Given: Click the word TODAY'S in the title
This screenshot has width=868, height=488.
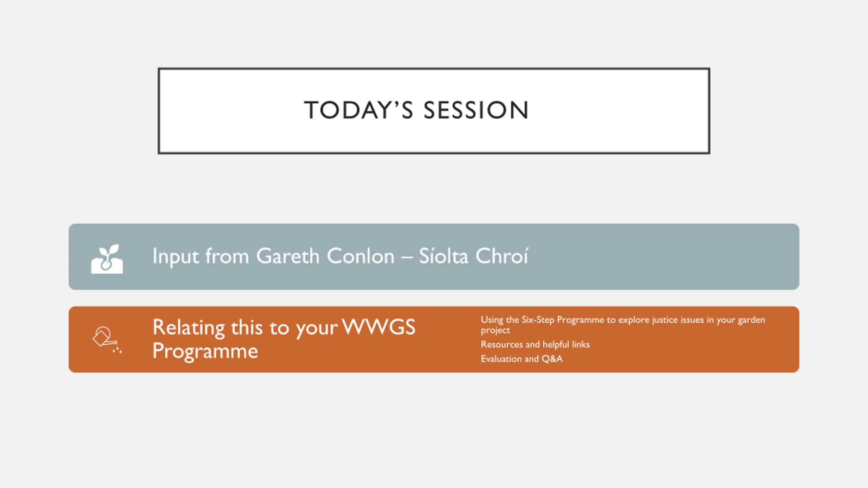Looking at the screenshot, I should [x=358, y=110].
